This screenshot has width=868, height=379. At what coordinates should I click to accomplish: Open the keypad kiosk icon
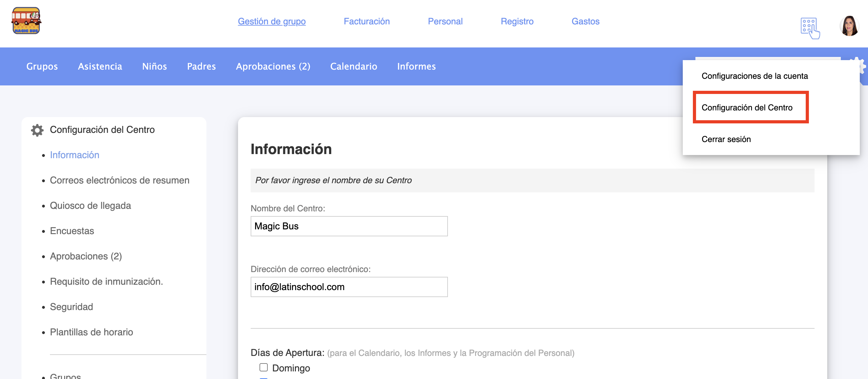pos(810,28)
